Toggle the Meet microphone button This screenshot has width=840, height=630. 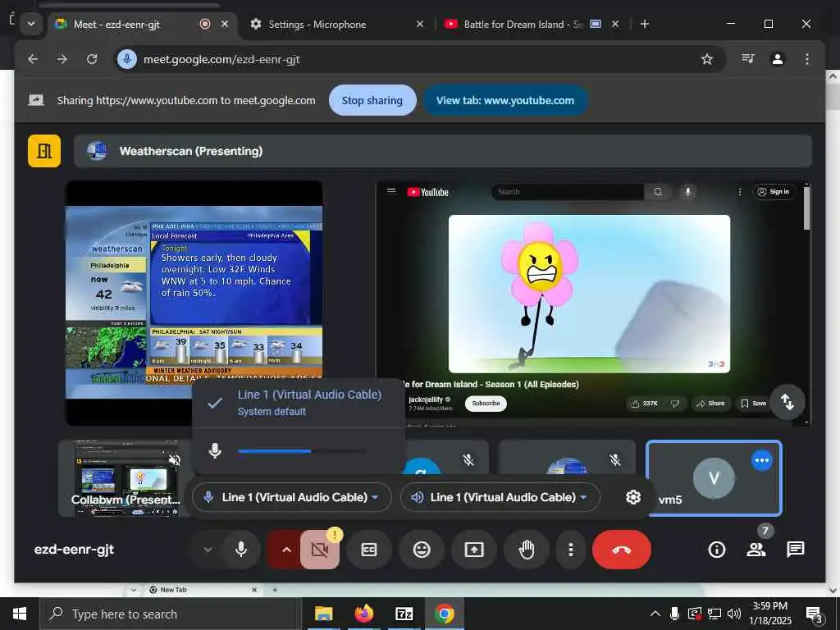pyautogui.click(x=241, y=549)
